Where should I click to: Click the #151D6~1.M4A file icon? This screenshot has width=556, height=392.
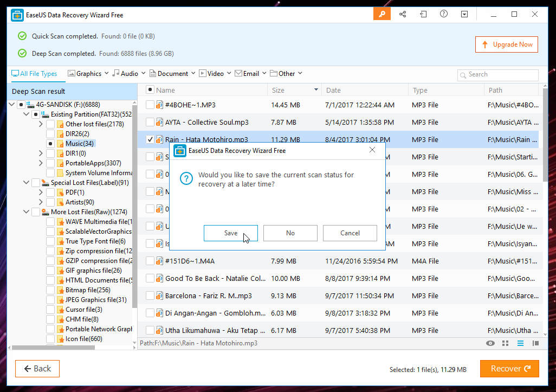(159, 261)
